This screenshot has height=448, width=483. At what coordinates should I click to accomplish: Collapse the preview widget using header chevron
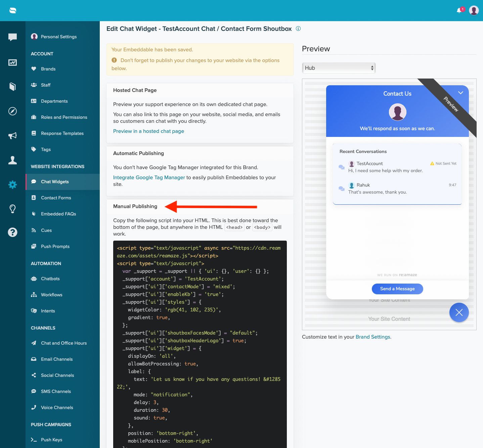(460, 93)
